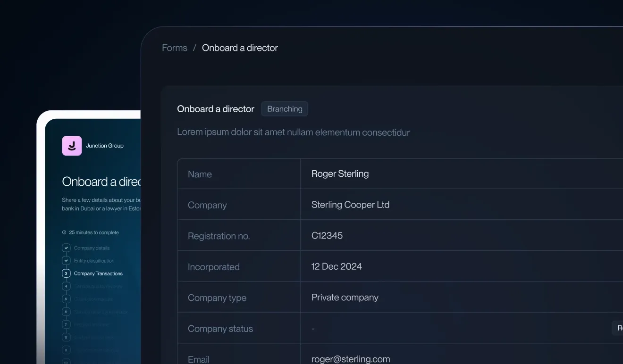
Task: Go to Forms in breadcrumb
Action: pyautogui.click(x=175, y=48)
